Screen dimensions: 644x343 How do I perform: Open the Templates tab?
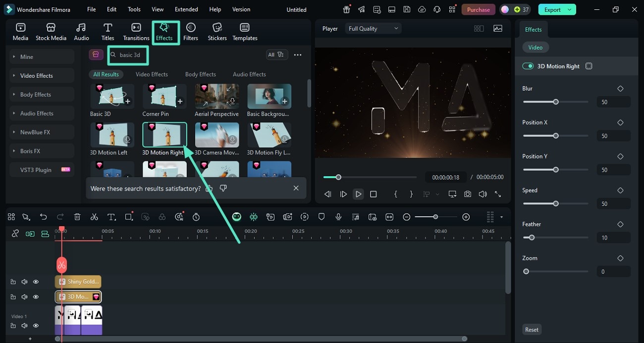245,32
